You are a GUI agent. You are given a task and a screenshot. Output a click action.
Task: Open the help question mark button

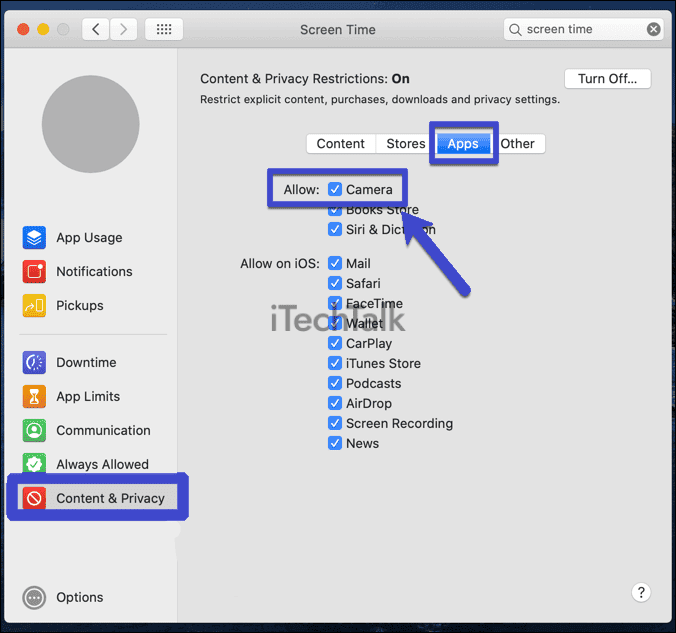(641, 592)
